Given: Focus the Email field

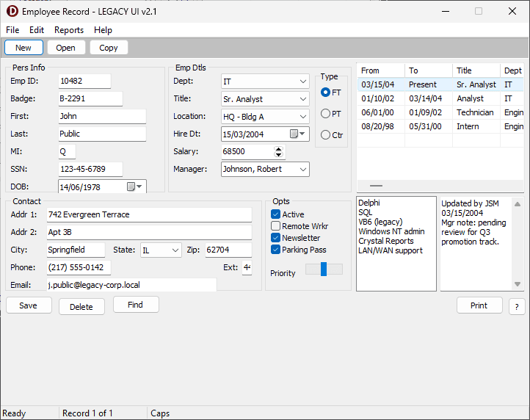Looking at the screenshot, I should tap(131, 285).
